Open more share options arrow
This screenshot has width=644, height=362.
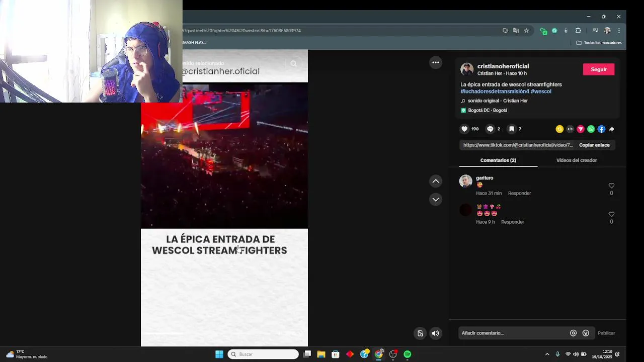point(612,129)
